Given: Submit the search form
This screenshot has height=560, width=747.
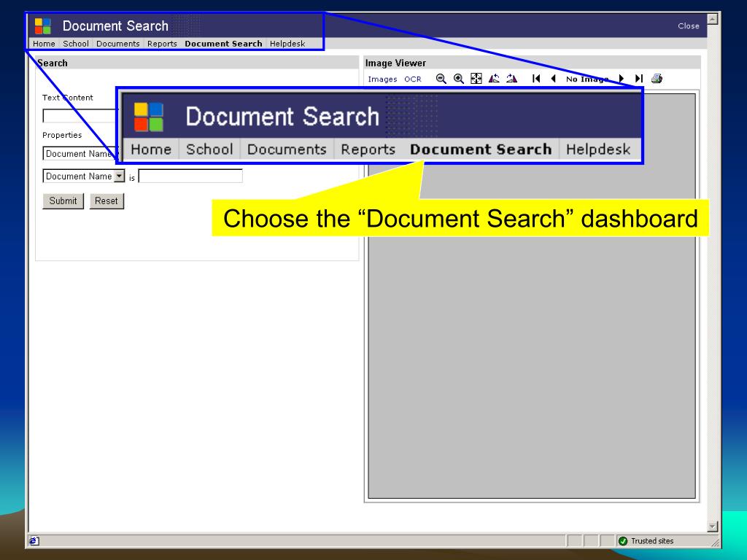Looking at the screenshot, I should point(63,201).
